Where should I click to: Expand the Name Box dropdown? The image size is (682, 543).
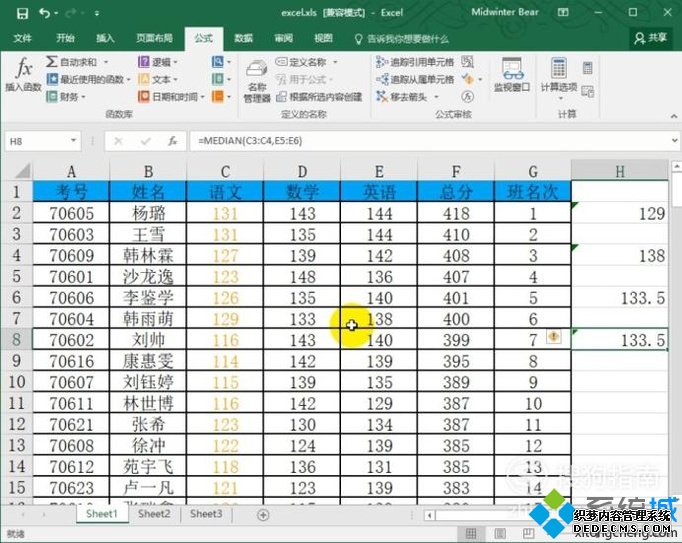click(x=74, y=141)
